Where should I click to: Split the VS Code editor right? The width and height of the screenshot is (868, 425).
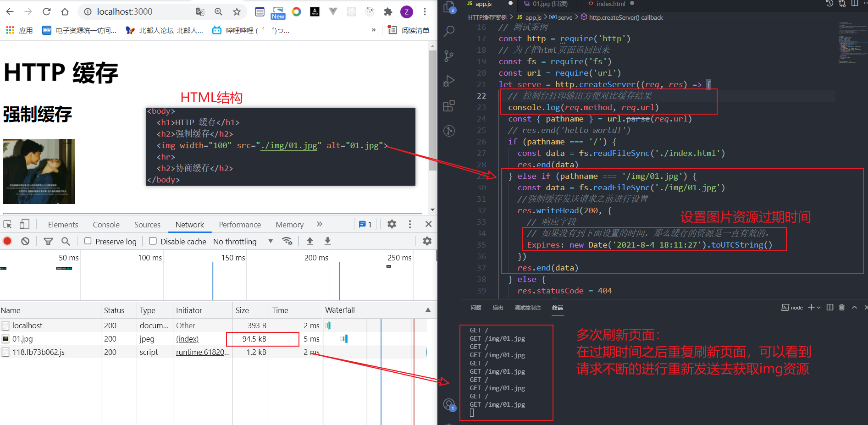point(855,4)
